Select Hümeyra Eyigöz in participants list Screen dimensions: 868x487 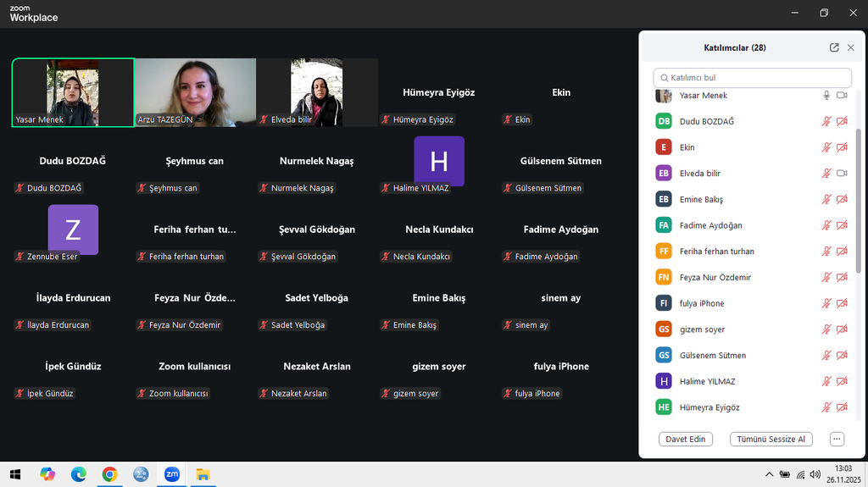(709, 407)
